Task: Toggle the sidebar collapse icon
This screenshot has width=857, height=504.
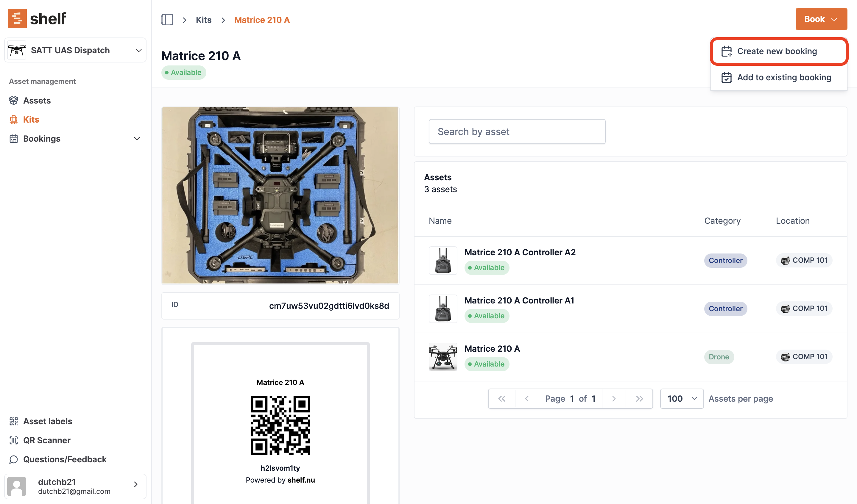Action: pos(167,20)
